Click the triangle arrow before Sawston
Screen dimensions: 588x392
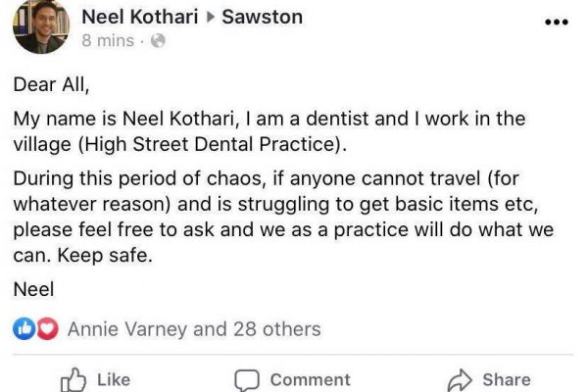pos(211,17)
